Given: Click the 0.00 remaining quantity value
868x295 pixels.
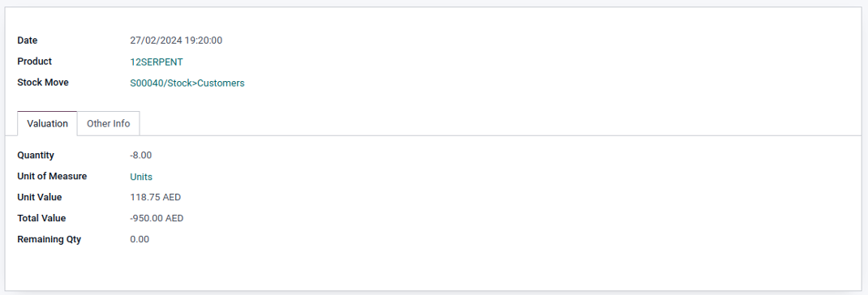Looking at the screenshot, I should click(140, 239).
